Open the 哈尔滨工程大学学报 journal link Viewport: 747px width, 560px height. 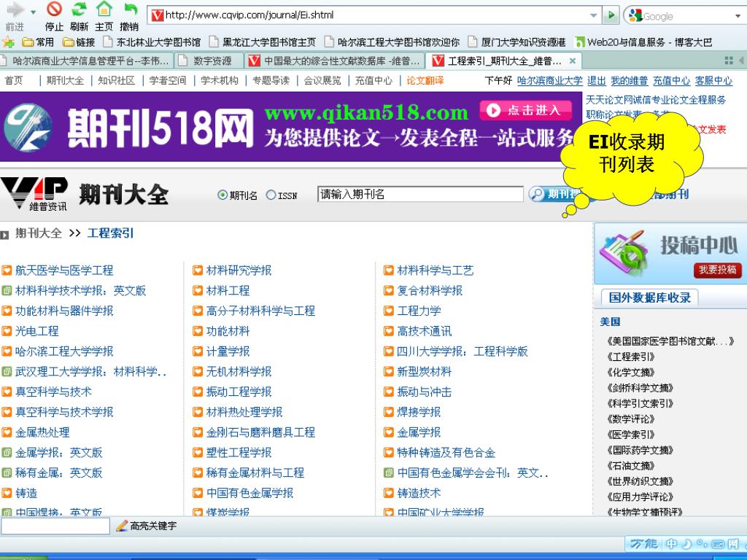point(64,351)
